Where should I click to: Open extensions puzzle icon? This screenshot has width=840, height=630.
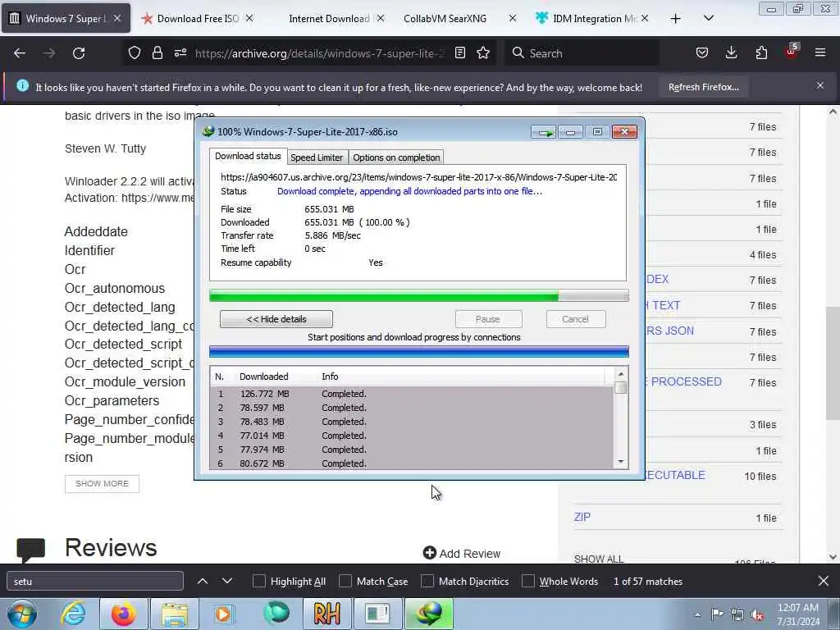(761, 52)
